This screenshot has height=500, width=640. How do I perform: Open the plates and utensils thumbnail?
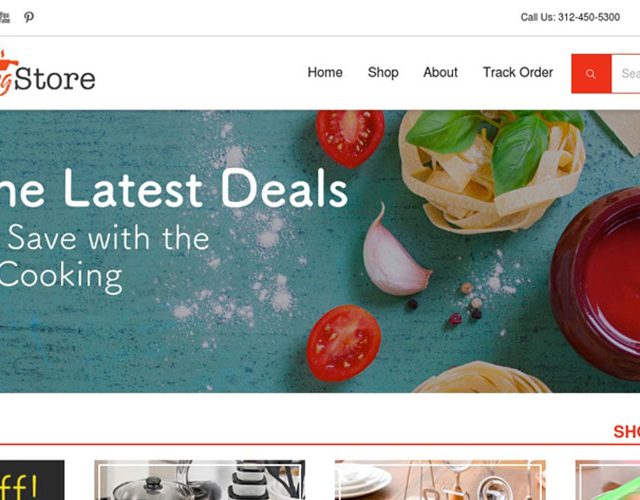point(440,480)
